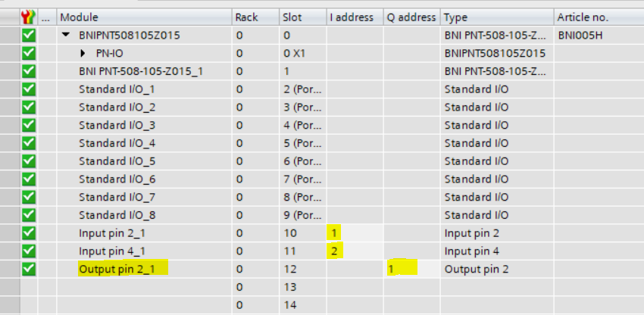Select the I address field of Input pin 4_1
This screenshot has width=644, height=315.
pyautogui.click(x=355, y=251)
